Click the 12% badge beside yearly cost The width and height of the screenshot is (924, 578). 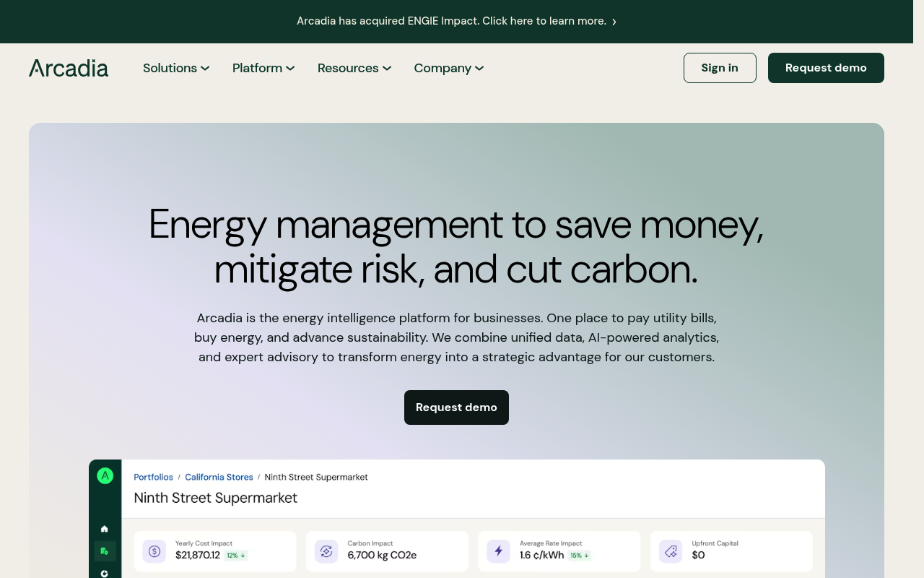[235, 556]
